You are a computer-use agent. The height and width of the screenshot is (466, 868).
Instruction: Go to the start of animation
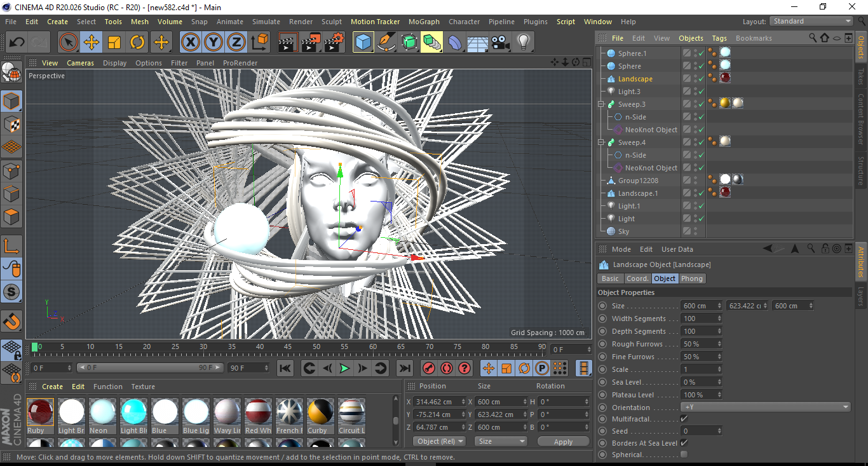pos(285,368)
